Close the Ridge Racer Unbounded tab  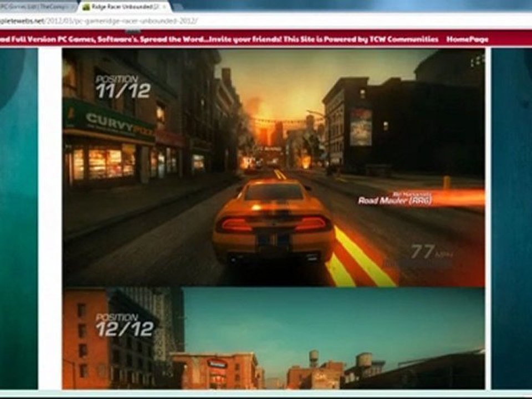(164, 7)
